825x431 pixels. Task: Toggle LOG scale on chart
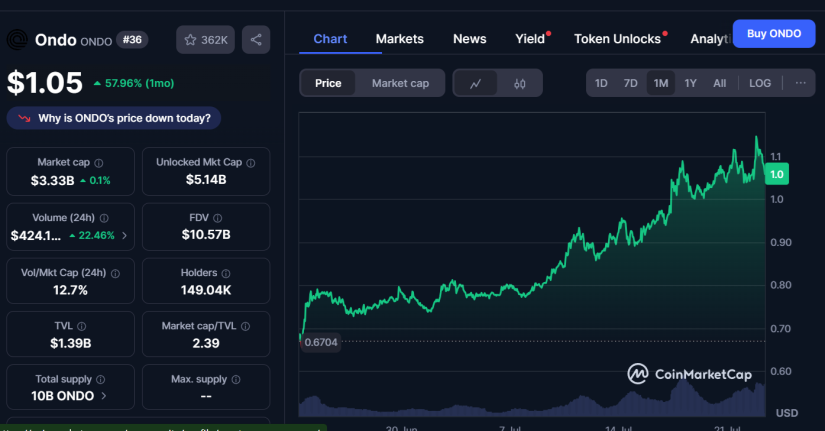click(x=760, y=83)
